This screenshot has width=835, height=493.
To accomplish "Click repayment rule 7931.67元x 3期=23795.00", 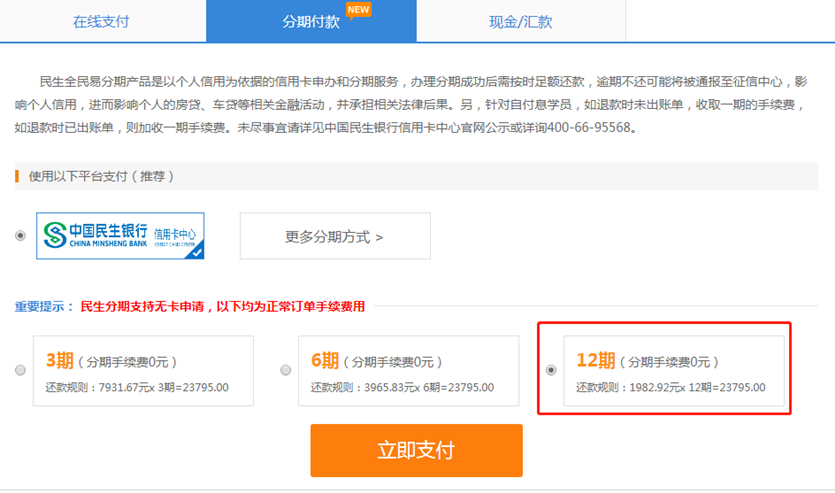I will click(x=137, y=388).
